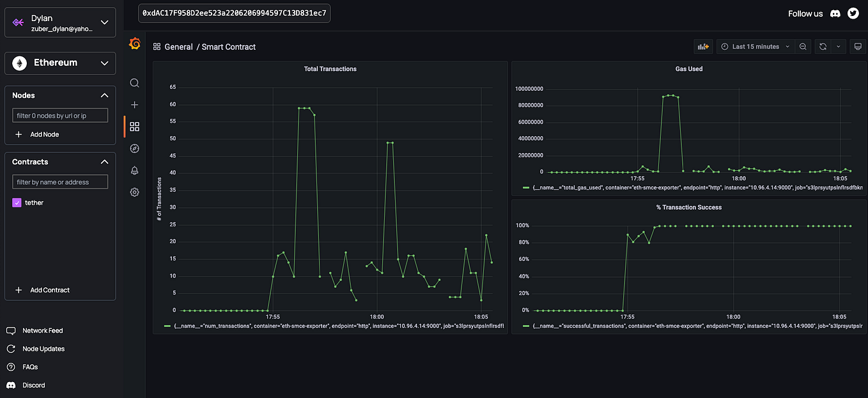Screen dimensions: 868x398
Task: Open the Ethereum network selector
Action: [x=59, y=63]
